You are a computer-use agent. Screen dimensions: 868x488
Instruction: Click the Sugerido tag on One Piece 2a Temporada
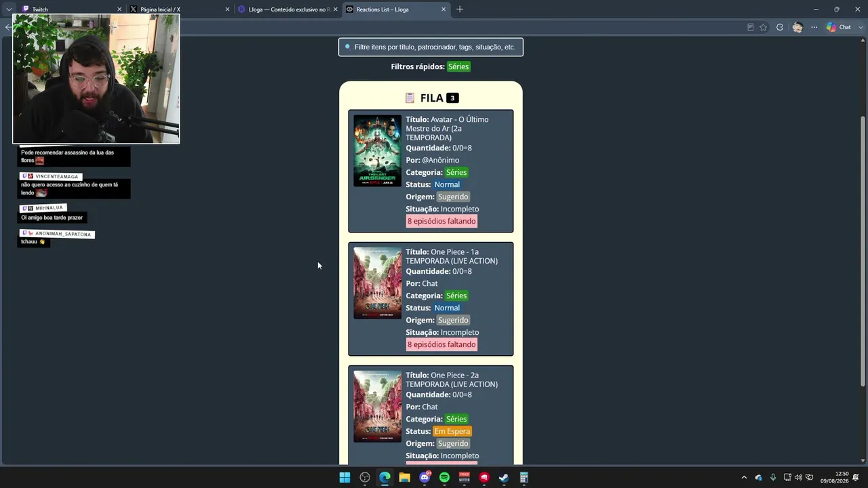(453, 443)
